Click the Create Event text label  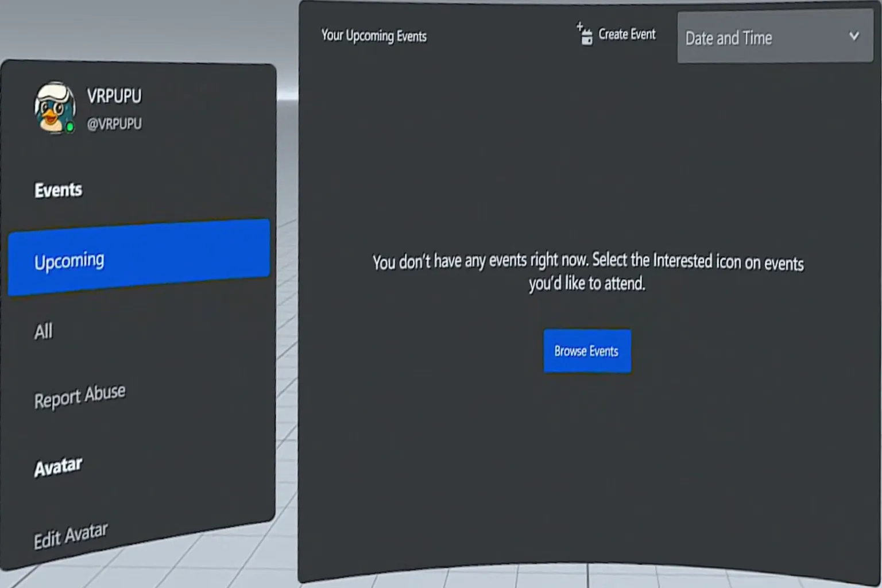(626, 34)
